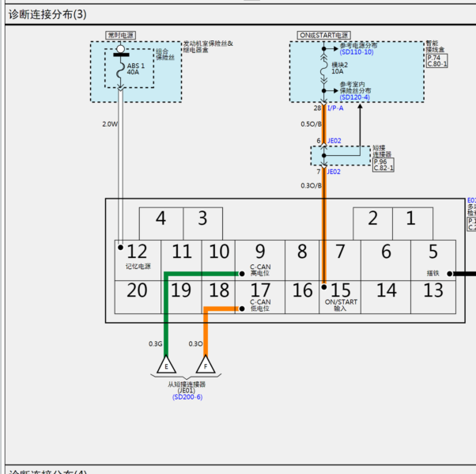Follow the (SD200-6) reference link
This screenshot has height=474, width=476.
pyautogui.click(x=187, y=397)
